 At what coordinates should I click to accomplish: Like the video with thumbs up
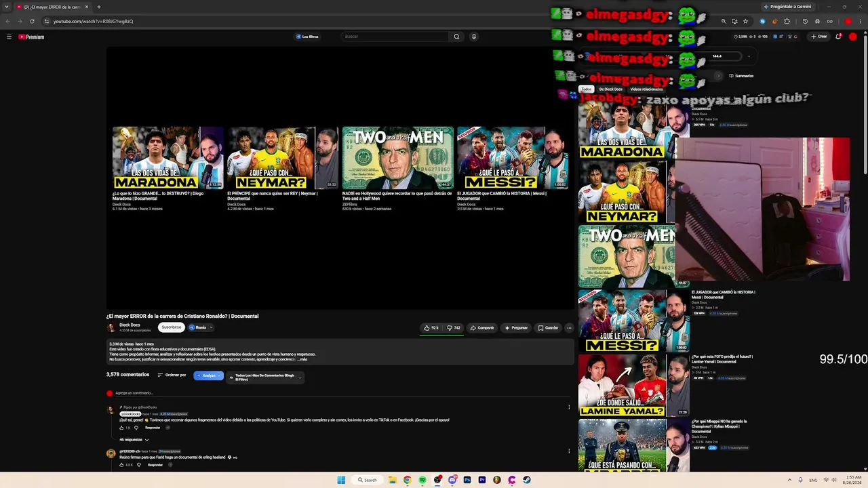coord(431,328)
